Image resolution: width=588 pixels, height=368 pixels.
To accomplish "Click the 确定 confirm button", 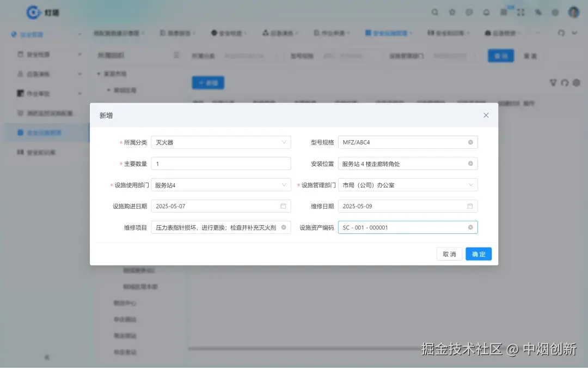I will [478, 254].
